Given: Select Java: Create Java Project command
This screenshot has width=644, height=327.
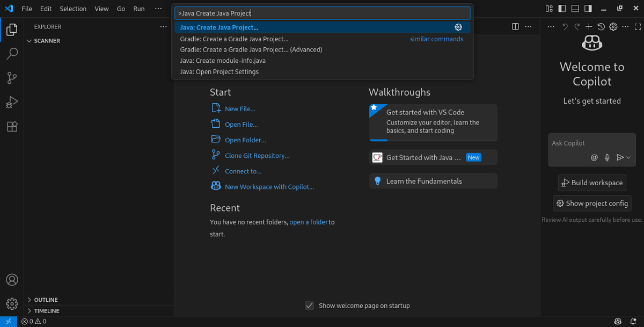Looking at the screenshot, I should pyautogui.click(x=322, y=27).
